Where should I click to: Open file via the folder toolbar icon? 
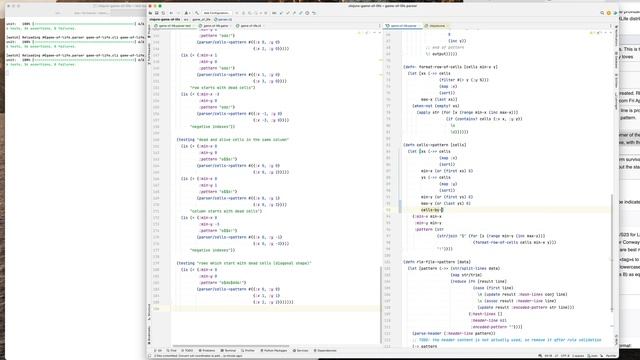pyautogui.click(x=150, y=13)
